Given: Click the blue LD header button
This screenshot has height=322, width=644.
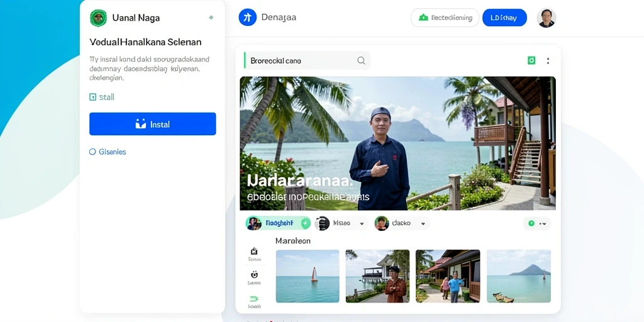Looking at the screenshot, I should coord(504,18).
